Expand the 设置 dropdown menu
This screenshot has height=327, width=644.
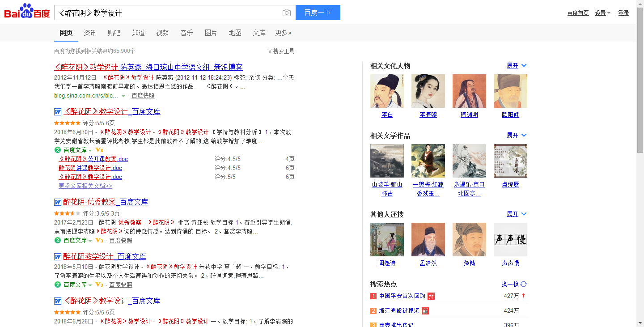pos(602,13)
